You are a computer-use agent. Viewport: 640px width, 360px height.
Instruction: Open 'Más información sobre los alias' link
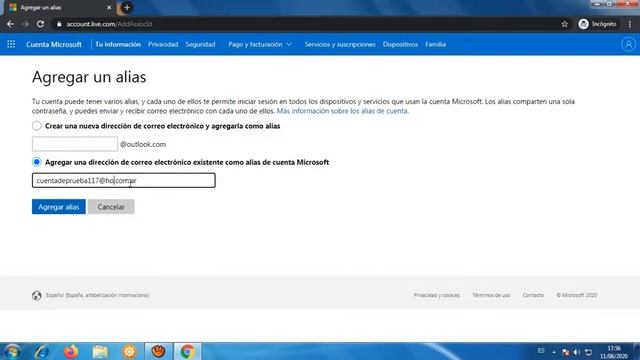342,111
